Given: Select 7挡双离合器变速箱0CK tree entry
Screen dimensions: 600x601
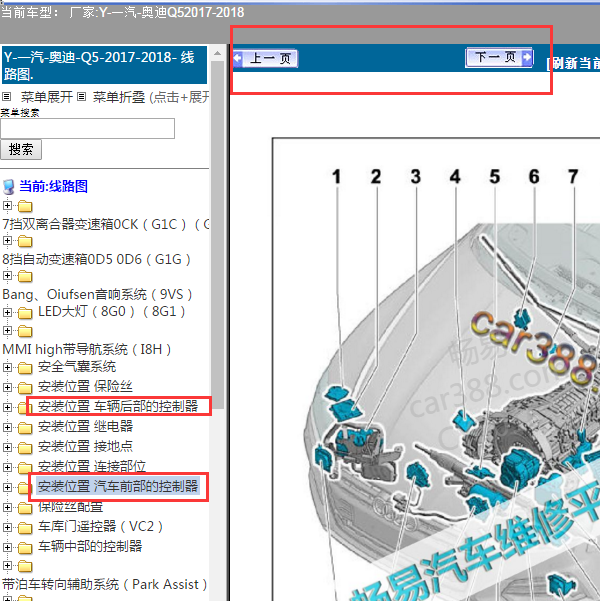Looking at the screenshot, I should pos(105,224).
